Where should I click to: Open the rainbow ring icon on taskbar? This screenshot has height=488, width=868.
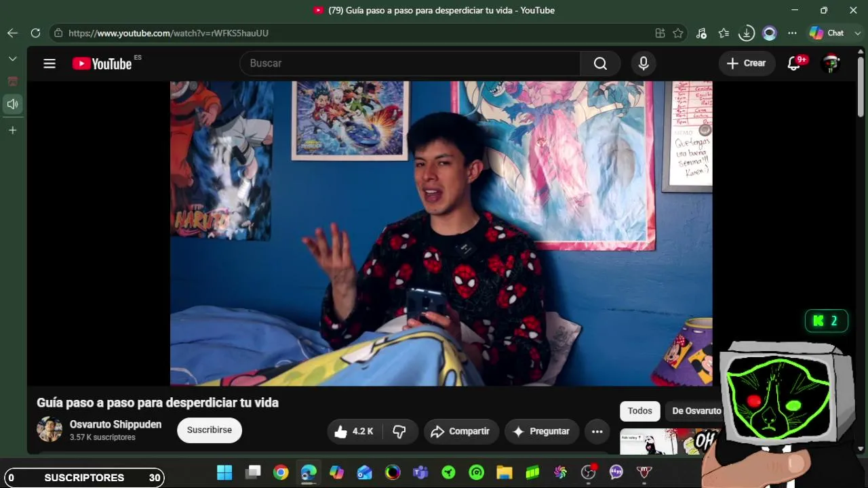pos(393,472)
